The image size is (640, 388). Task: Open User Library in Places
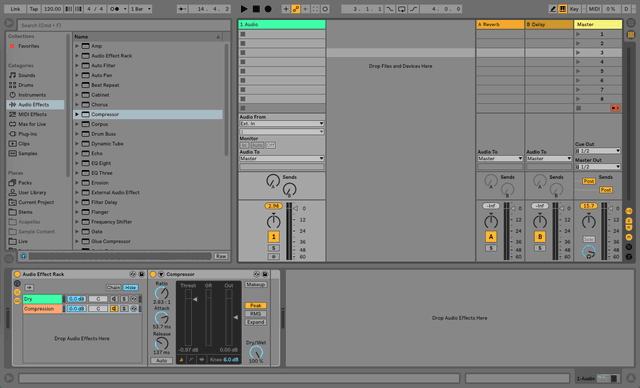32,193
